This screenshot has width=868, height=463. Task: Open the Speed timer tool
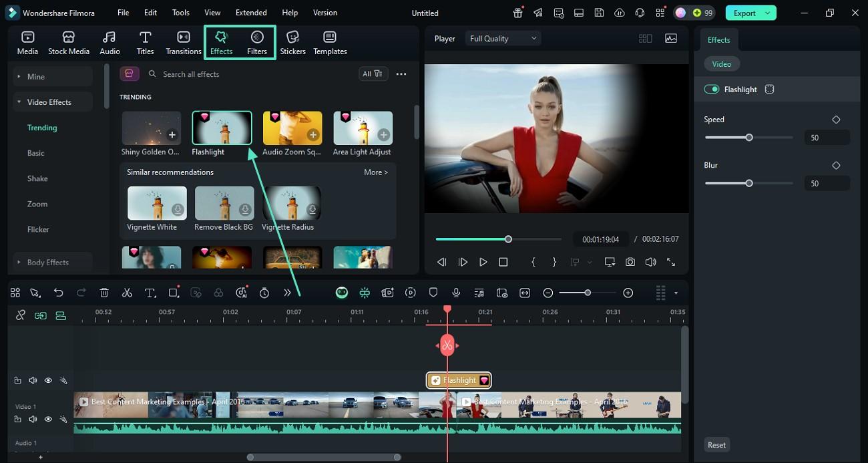[x=264, y=293]
